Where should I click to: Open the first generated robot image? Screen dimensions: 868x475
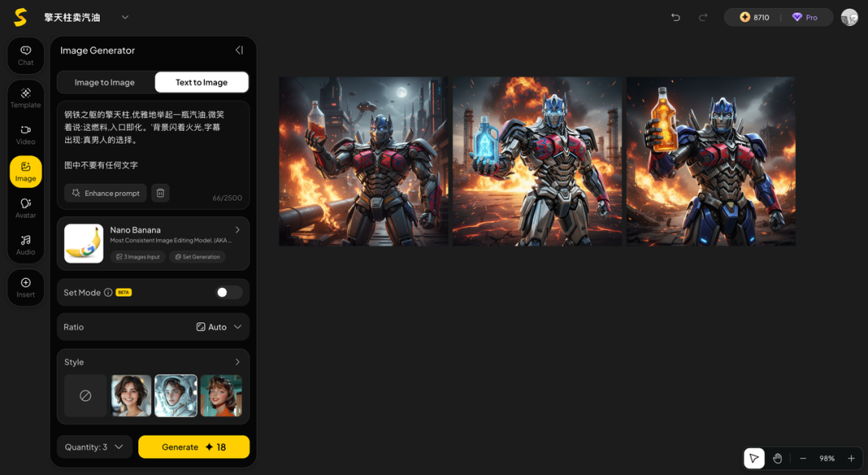pyautogui.click(x=363, y=162)
